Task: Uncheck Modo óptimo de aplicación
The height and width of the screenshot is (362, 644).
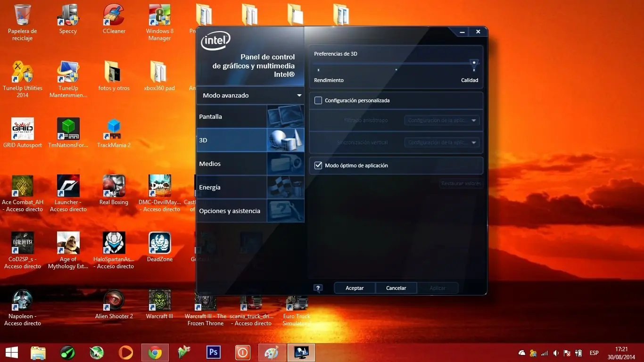Action: 318,165
